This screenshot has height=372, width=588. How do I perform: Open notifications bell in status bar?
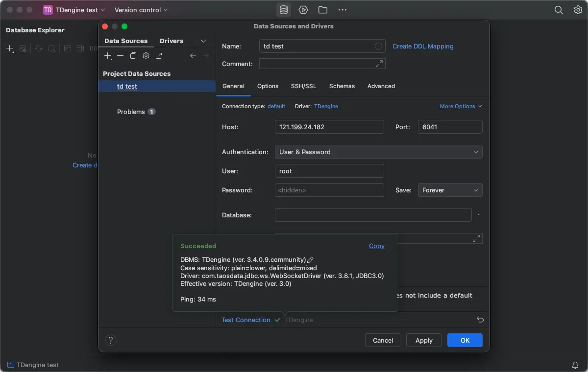[x=575, y=365]
